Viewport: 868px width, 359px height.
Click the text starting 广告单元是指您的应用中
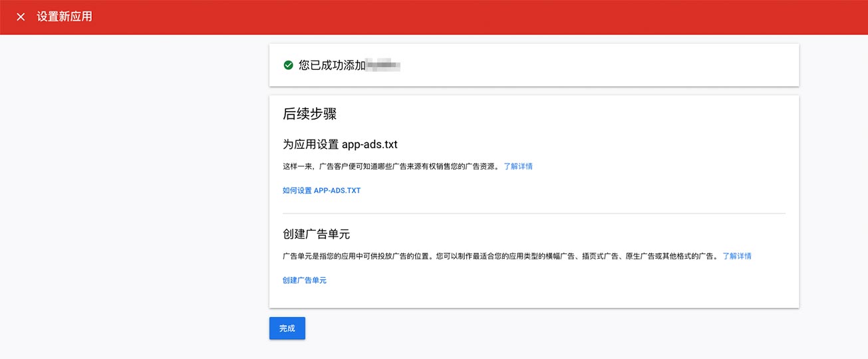tap(500, 256)
